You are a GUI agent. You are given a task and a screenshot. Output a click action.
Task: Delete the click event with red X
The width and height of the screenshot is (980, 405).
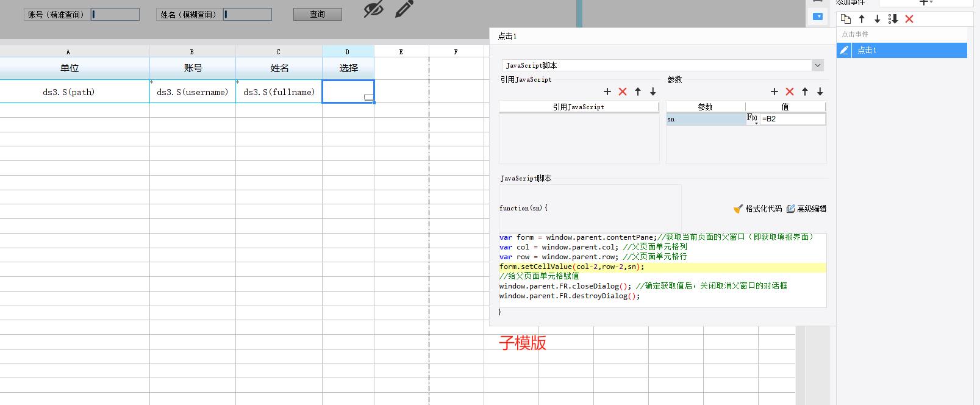pyautogui.click(x=909, y=19)
